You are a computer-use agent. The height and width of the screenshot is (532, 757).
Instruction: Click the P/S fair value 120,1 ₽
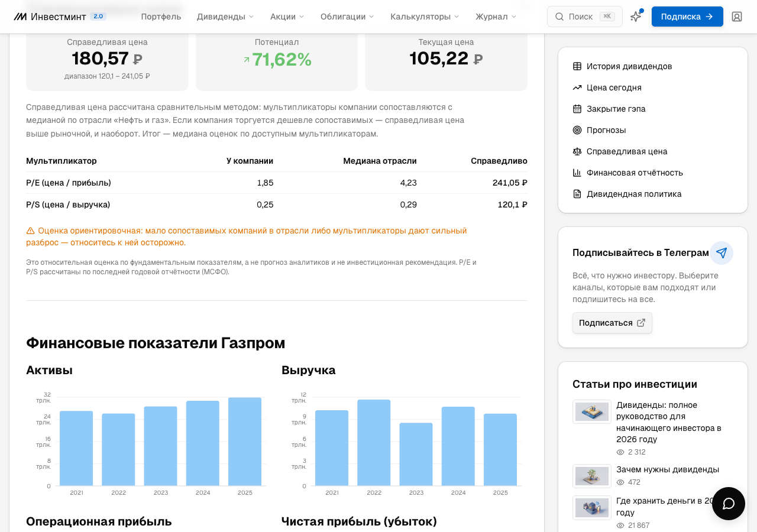(x=512, y=205)
